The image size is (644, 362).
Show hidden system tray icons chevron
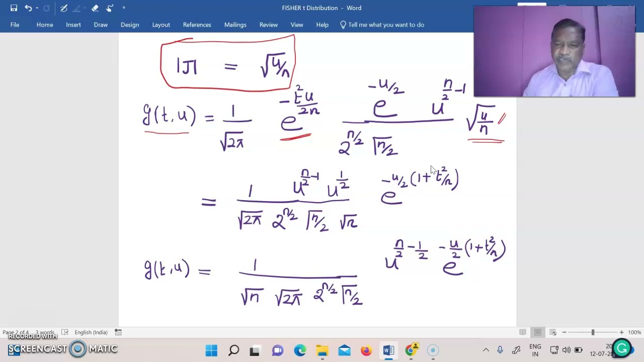(486, 350)
